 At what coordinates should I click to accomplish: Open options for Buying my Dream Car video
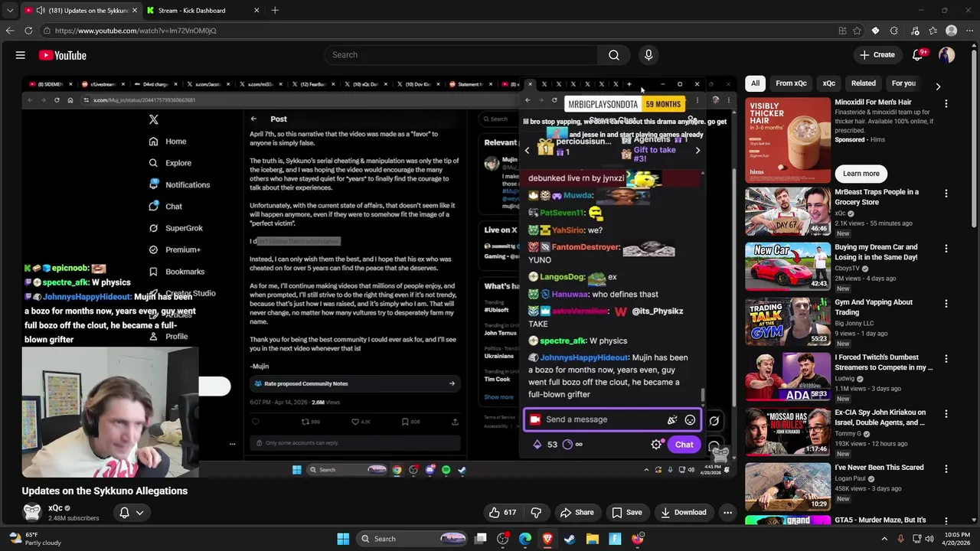(x=946, y=249)
